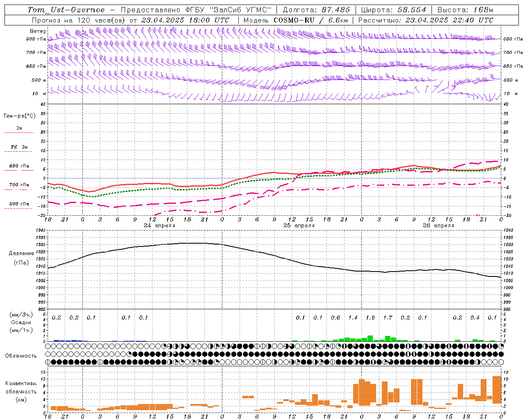Click the Модель COSMO-RU / 6.6км label

(296, 20)
